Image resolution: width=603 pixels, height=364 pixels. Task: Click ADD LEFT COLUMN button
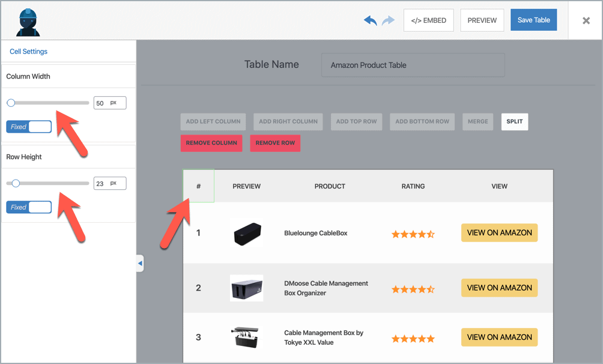(213, 121)
